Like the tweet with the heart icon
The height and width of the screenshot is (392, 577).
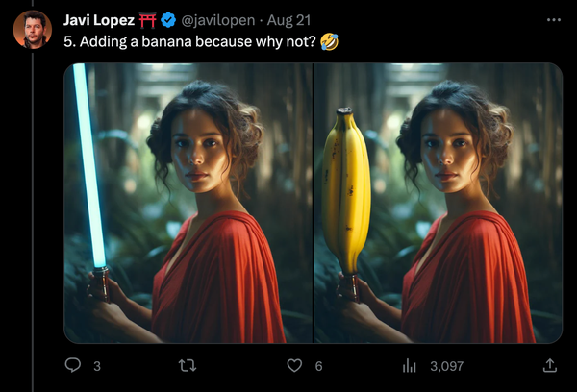pos(295,366)
